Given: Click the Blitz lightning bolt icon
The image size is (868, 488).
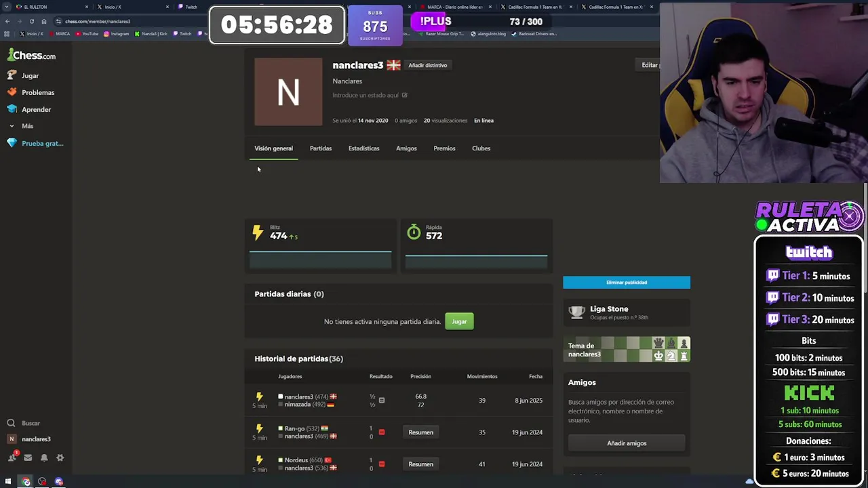Looking at the screenshot, I should point(258,233).
